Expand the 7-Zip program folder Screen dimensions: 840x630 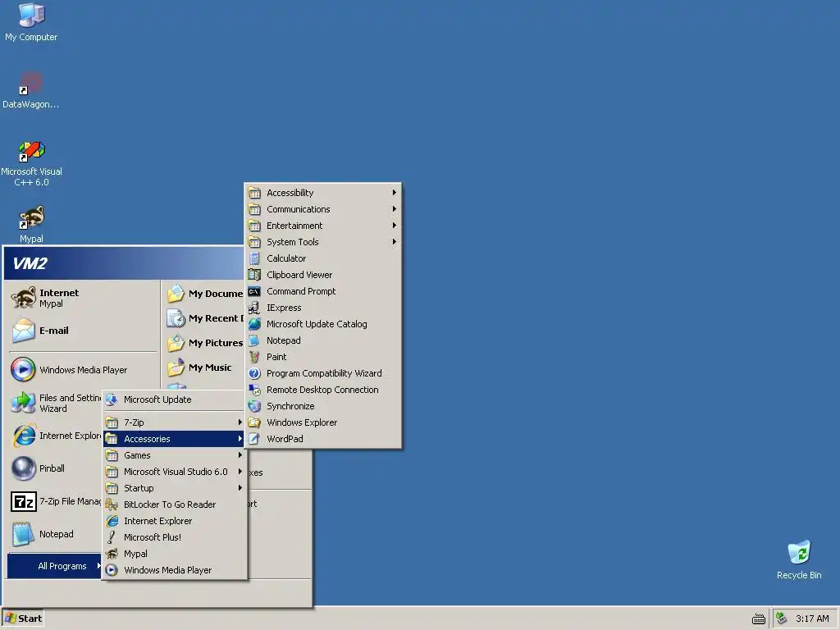coord(175,422)
